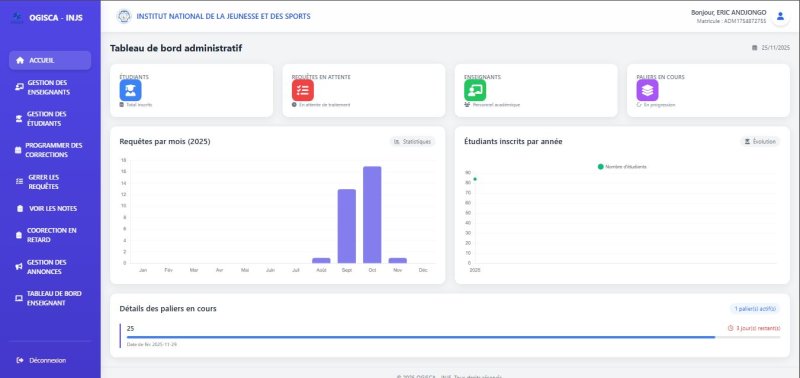The height and width of the screenshot is (378, 800).
Task: Click the teacher icon beside Gestion des Enseignants
Action: pos(19,87)
